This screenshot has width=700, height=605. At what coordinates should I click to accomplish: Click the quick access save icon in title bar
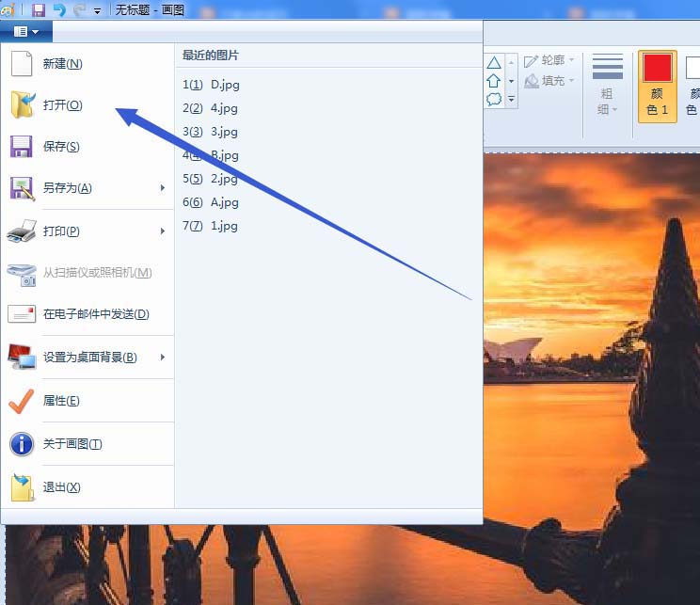click(39, 9)
